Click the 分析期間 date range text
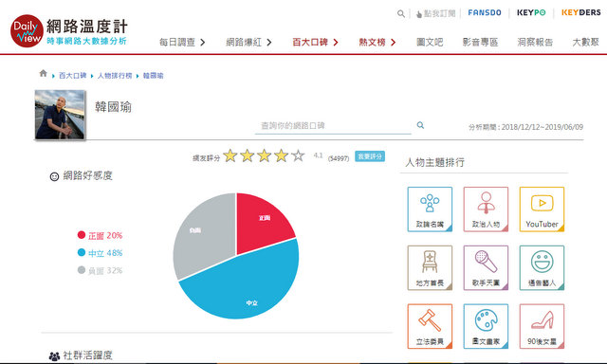Image resolution: width=607 pixels, height=364 pixels. 525,127
